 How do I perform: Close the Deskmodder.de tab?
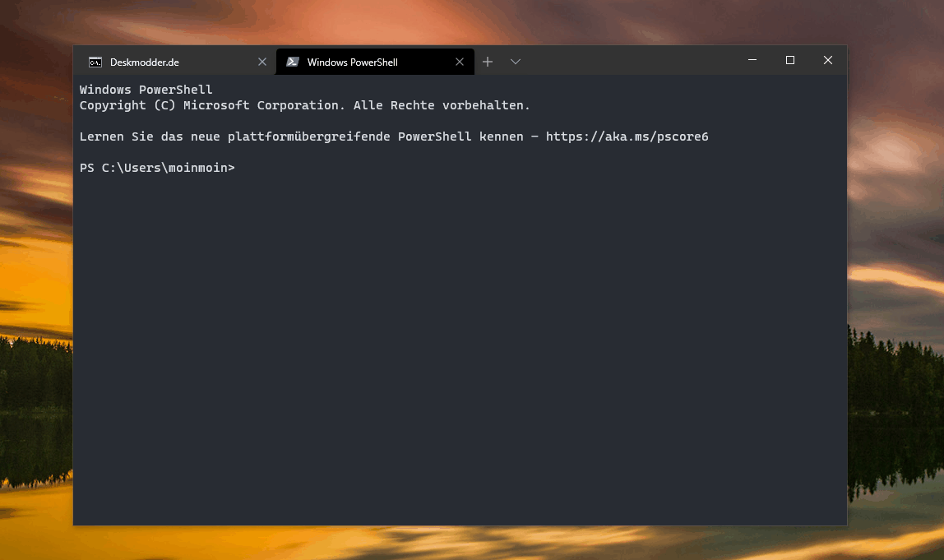pos(261,62)
